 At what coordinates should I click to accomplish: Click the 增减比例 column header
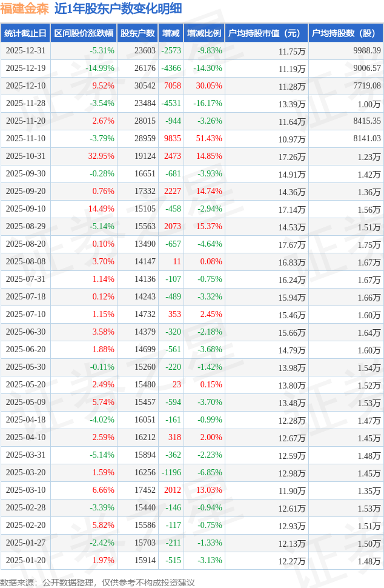click(204, 33)
